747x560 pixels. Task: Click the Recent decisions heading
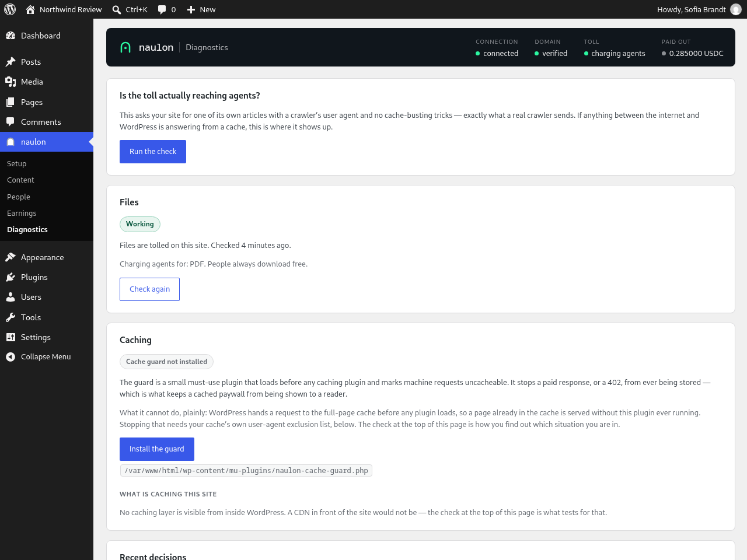(x=153, y=556)
